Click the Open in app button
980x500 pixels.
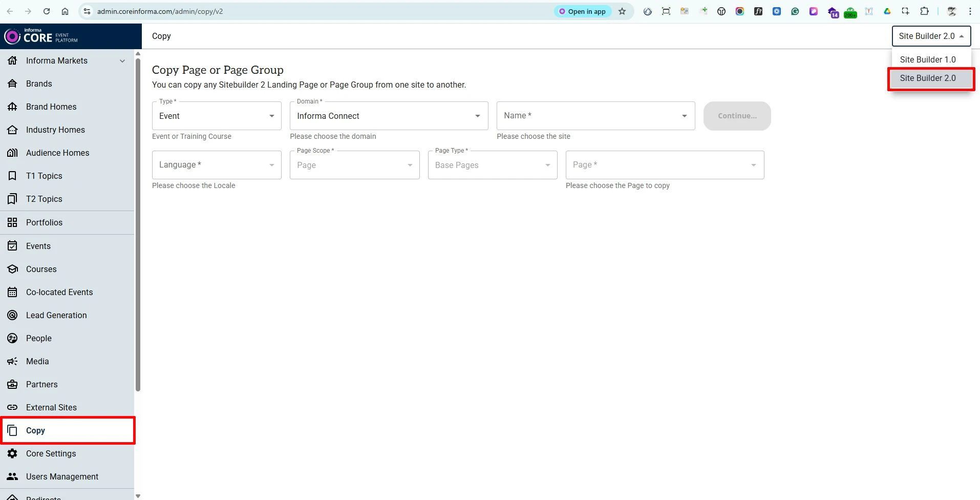(x=582, y=11)
